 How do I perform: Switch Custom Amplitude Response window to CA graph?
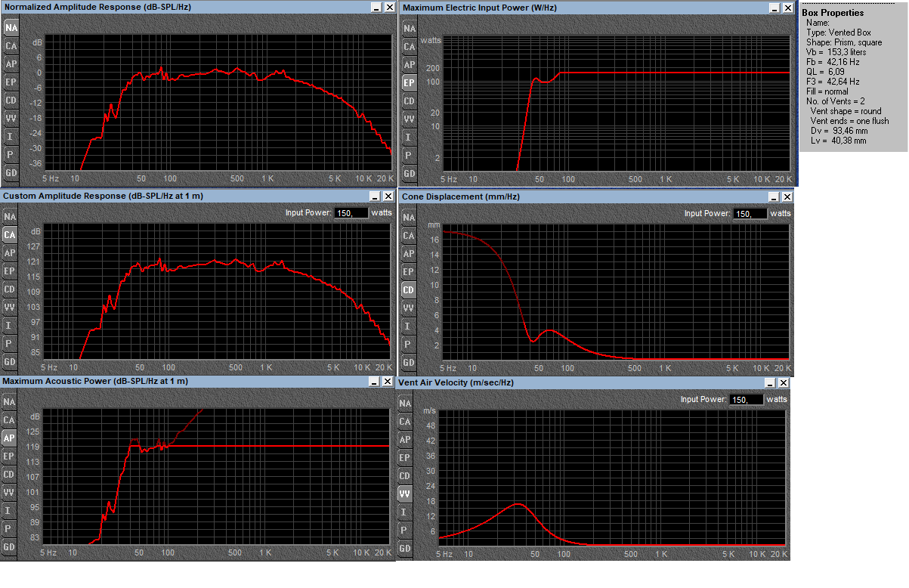10,235
